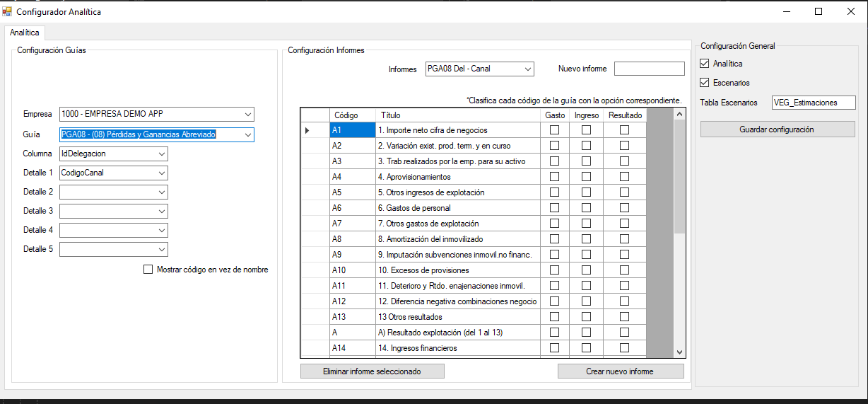Click the row selector arrow beside A1
Viewport: 868px width, 404px height.
[x=307, y=130]
